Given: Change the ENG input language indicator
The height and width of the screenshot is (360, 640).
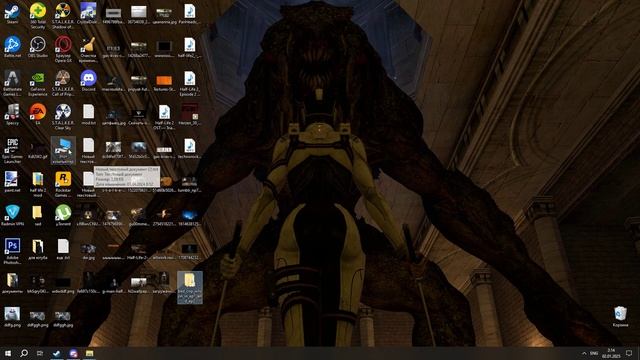Looking at the screenshot, I should point(594,353).
